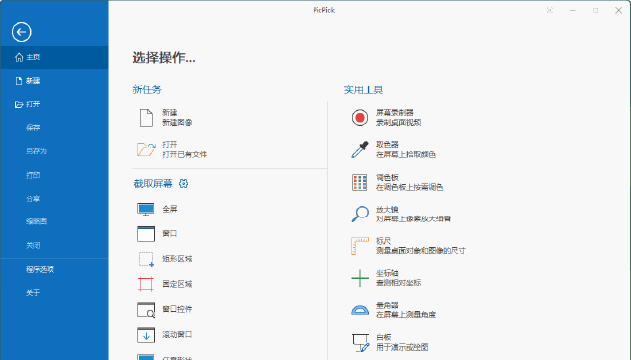The height and width of the screenshot is (360, 631).
Task: Click the 用于演示或绘图 description
Action: click(402, 347)
